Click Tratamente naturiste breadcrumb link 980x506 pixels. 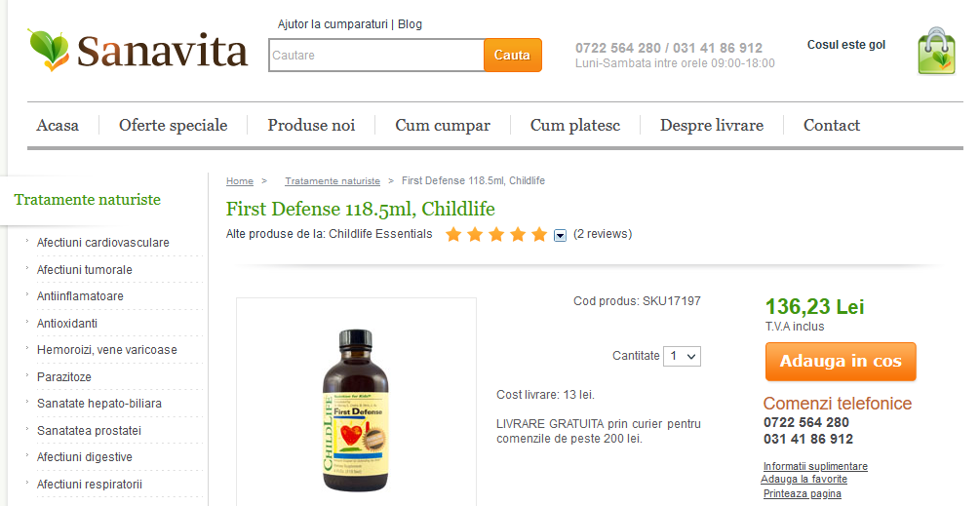(333, 181)
